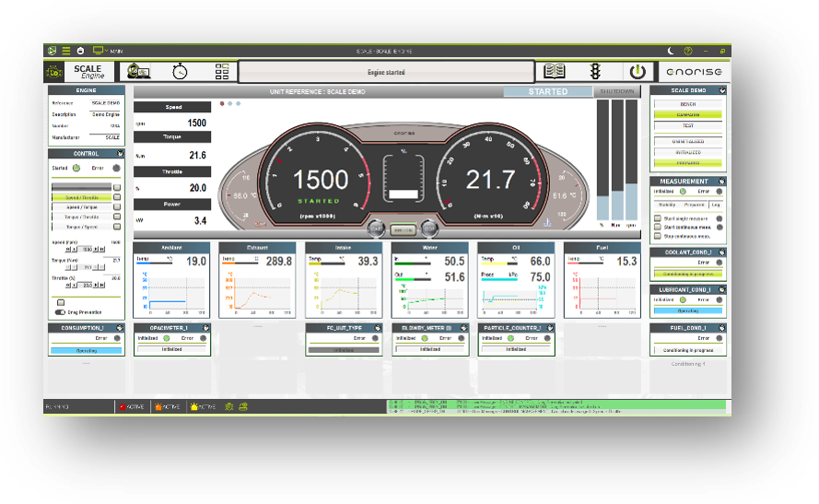The image size is (819, 504).
Task: Select the Stability tab in Measurement panel
Action: (x=667, y=205)
